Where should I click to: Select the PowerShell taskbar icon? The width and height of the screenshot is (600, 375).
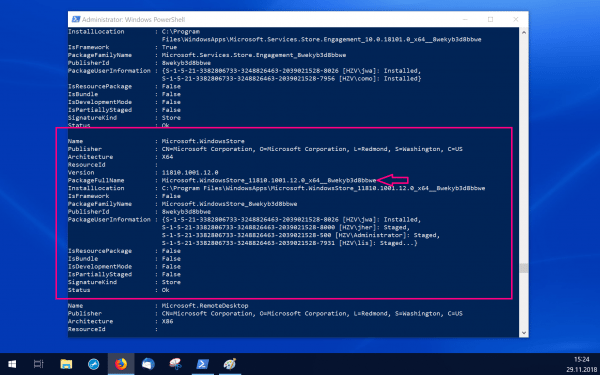(x=202, y=364)
